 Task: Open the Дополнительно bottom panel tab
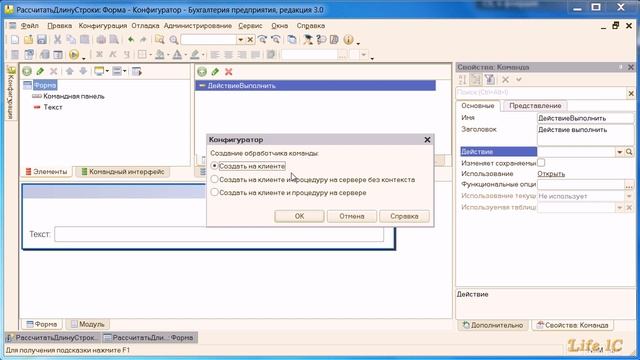(493, 325)
